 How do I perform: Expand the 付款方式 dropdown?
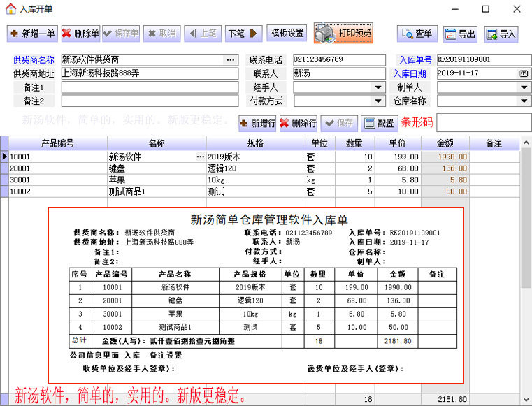[x=378, y=101]
